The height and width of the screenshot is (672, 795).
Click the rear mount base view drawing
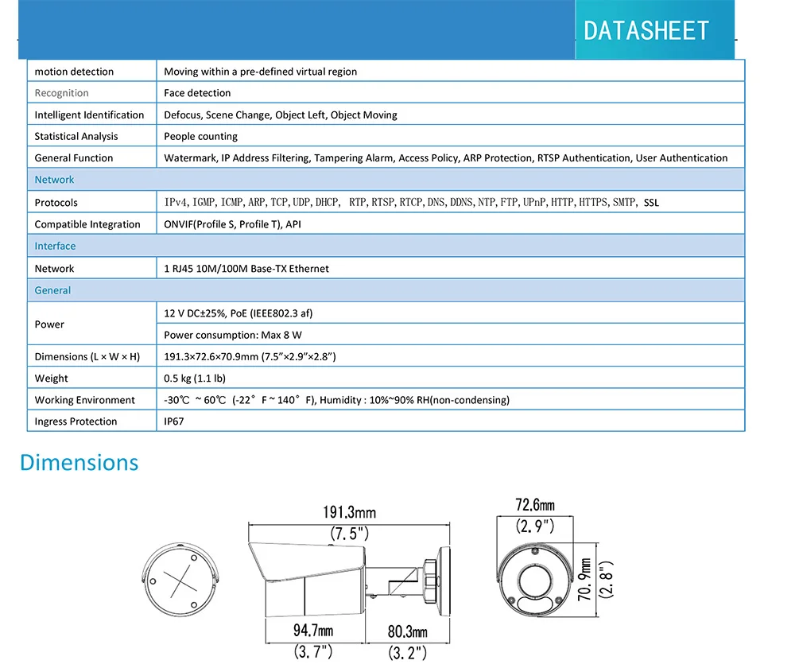(180, 580)
